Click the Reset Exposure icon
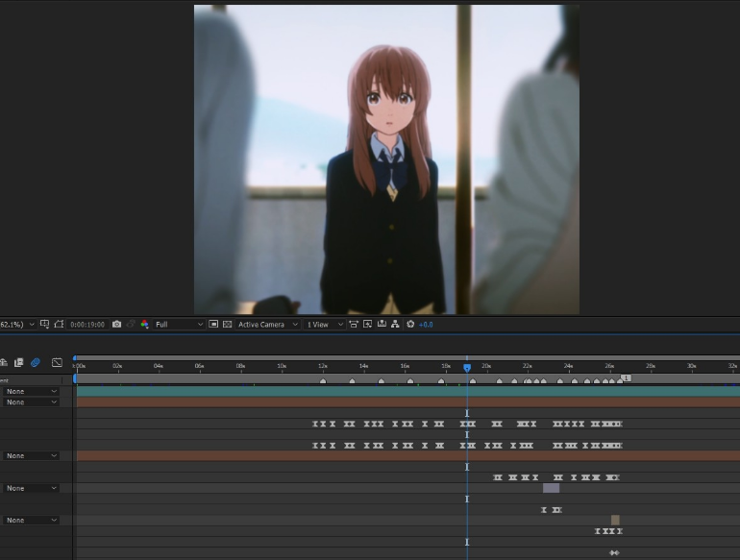The width and height of the screenshot is (740, 560). [410, 325]
